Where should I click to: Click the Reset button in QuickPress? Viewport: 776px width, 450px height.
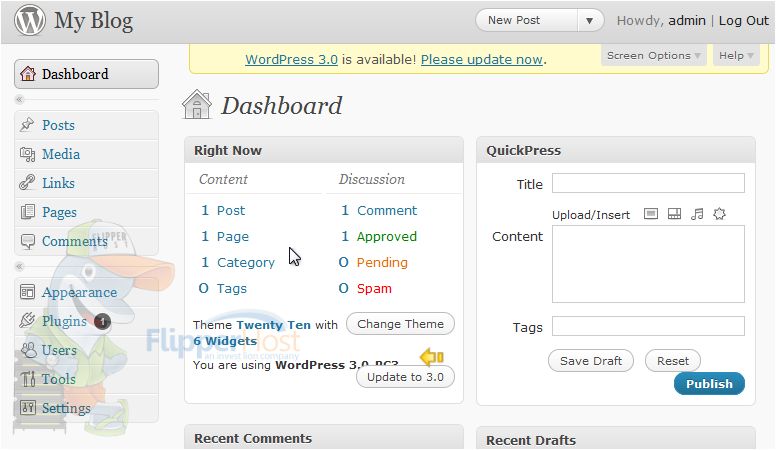coord(673,361)
